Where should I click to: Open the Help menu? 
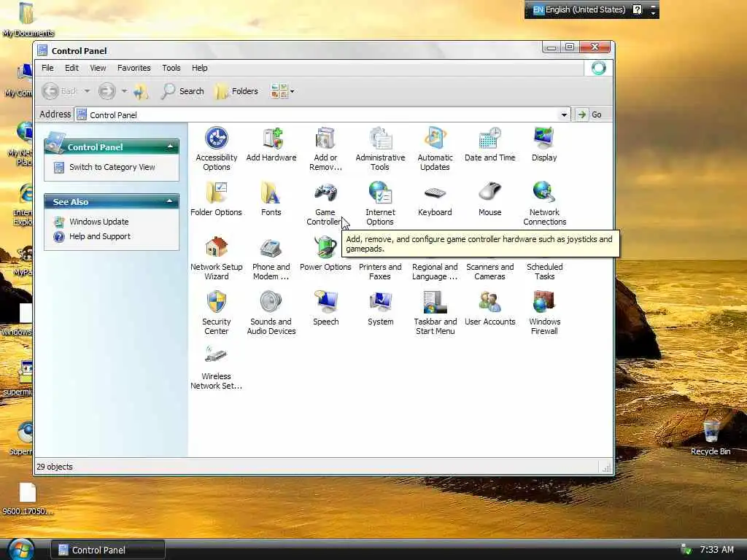coord(200,68)
